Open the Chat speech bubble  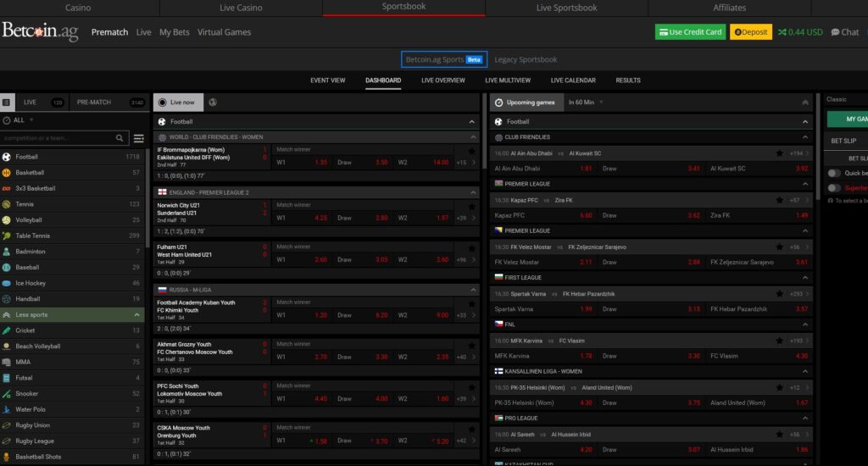(x=845, y=32)
